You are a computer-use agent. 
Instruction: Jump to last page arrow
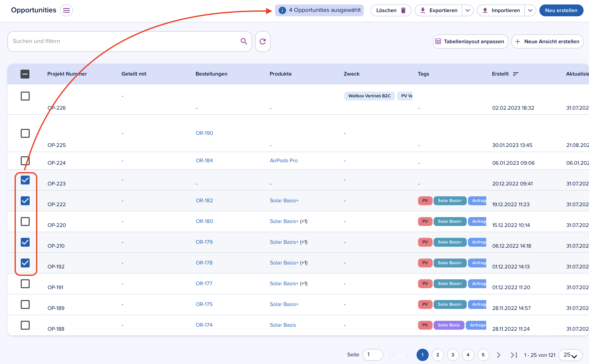514,355
